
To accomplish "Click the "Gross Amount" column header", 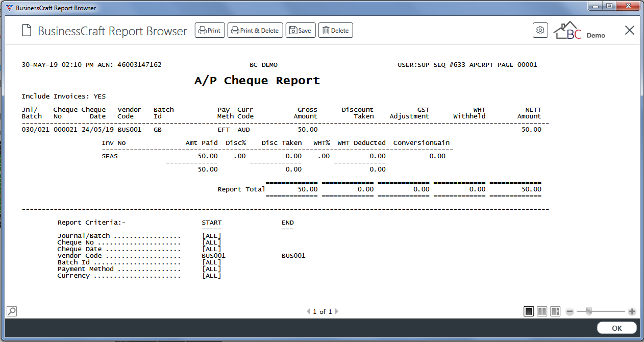I will 305,113.
